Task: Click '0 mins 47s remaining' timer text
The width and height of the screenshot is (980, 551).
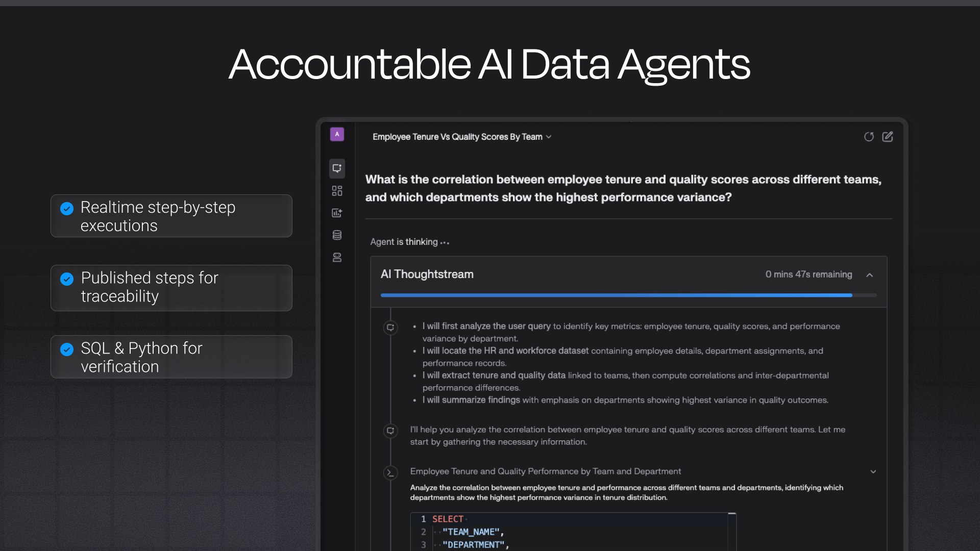Action: pos(808,274)
